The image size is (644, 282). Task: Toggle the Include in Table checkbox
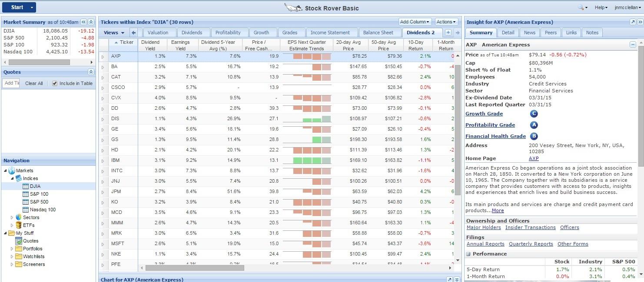point(55,83)
